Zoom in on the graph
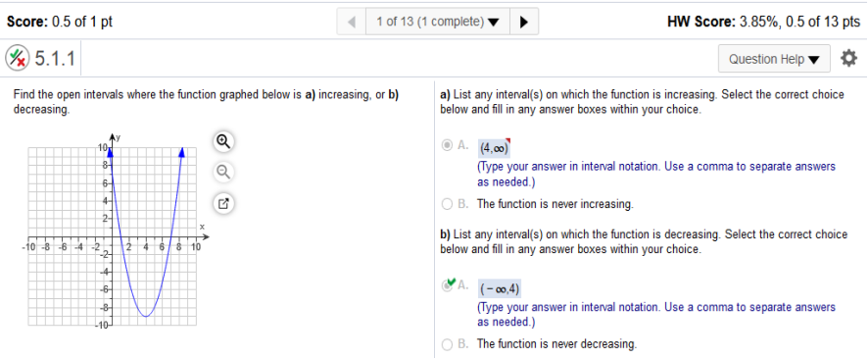This screenshot has height=359, width=868. [x=223, y=142]
